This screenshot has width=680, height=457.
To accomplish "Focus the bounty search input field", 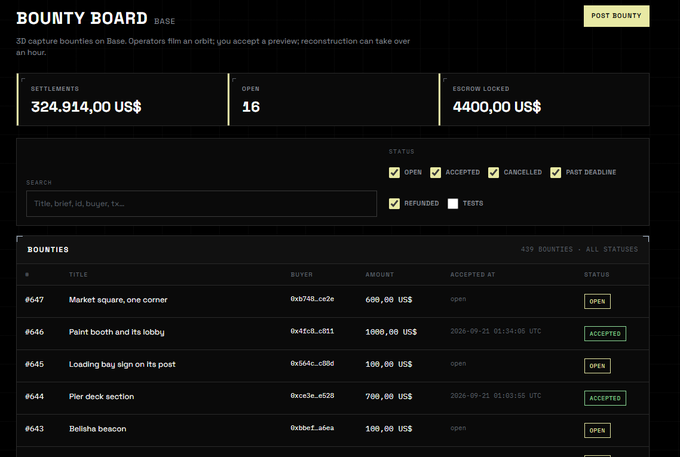I will (x=201, y=204).
